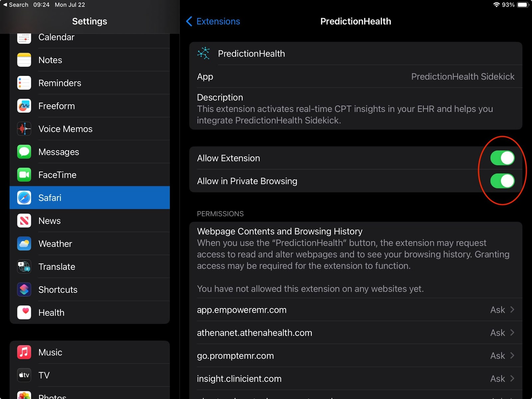Viewport: 532px width, 399px height.
Task: Tap the Music label in sidebar
Action: (50, 352)
